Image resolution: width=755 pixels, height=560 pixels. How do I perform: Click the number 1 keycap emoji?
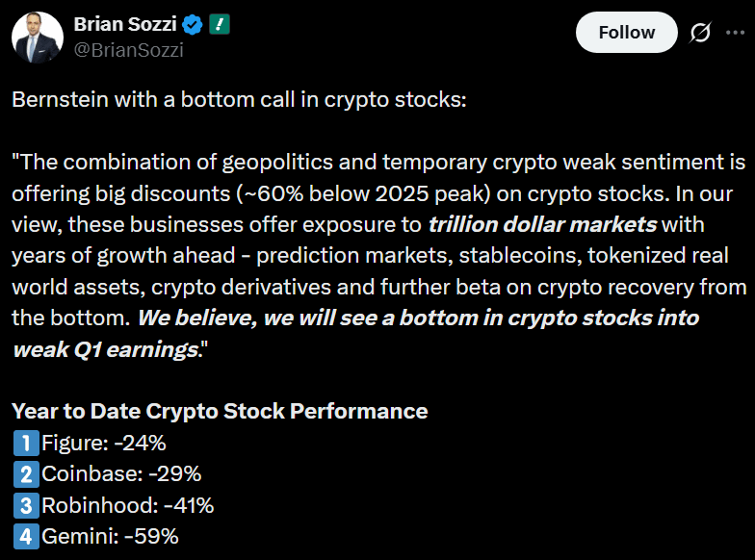(25, 444)
